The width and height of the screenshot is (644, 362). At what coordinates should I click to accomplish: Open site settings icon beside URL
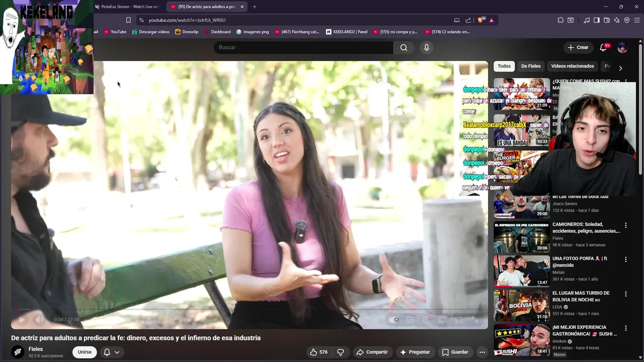tap(141, 20)
